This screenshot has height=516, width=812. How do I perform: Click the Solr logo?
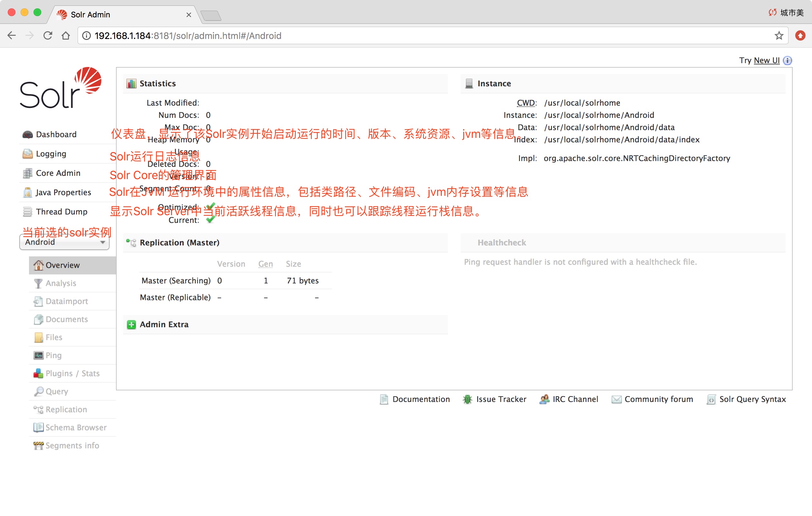[x=61, y=88]
